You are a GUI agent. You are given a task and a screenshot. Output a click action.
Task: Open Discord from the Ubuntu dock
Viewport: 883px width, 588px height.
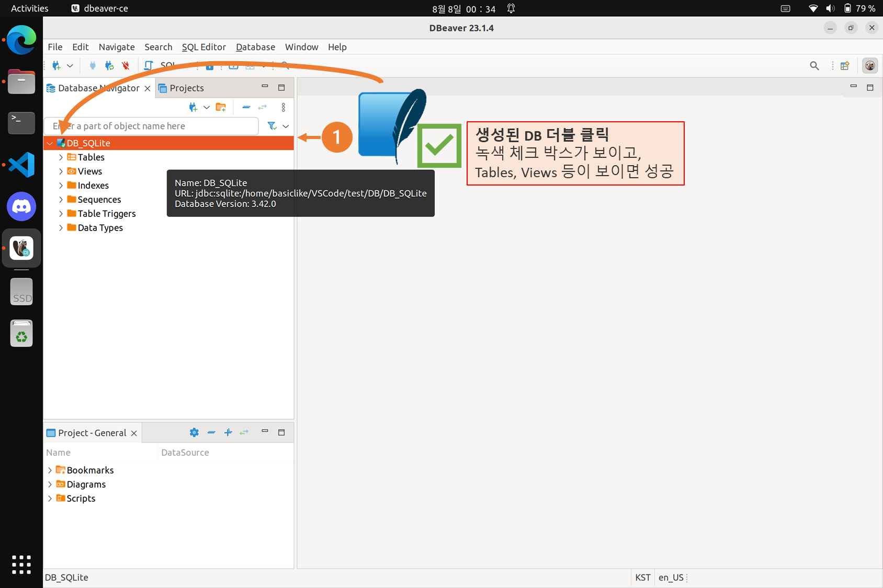21,207
